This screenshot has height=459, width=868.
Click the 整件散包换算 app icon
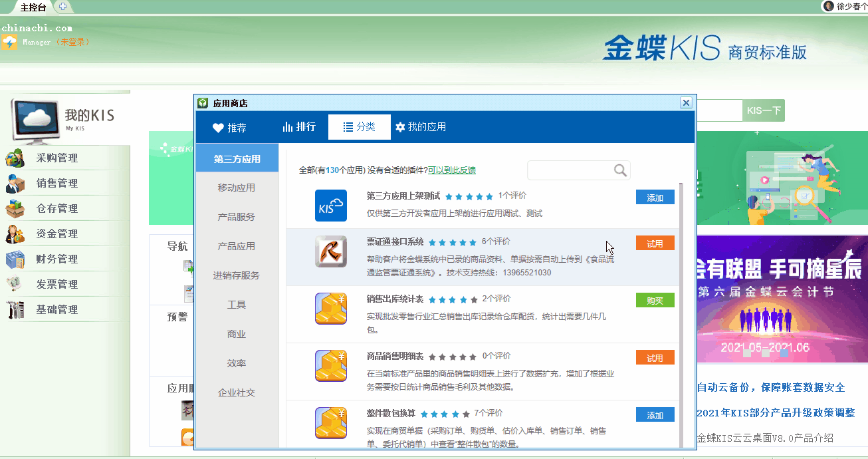[x=331, y=423]
